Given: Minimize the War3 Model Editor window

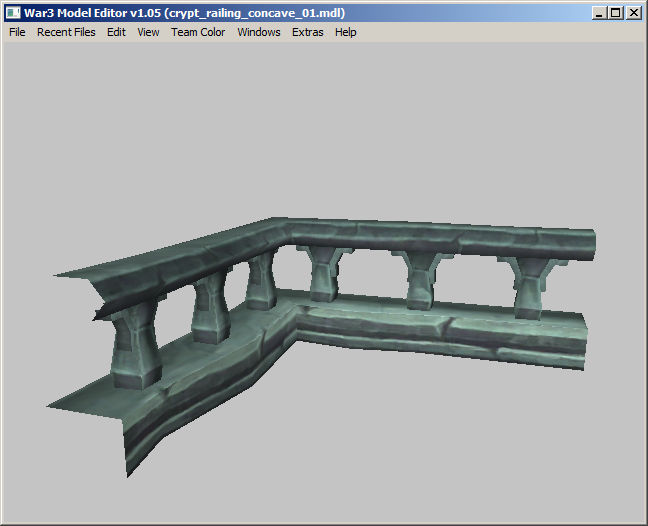Looking at the screenshot, I should coord(599,13).
